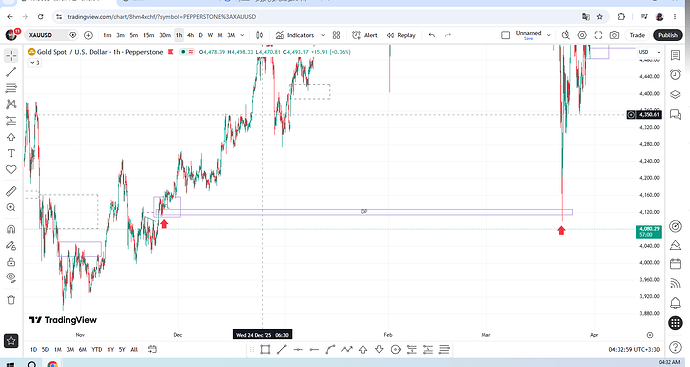Image resolution: width=690 pixels, height=367 pixels.
Task: Open the Measure ruler tool
Action: pos(11,191)
